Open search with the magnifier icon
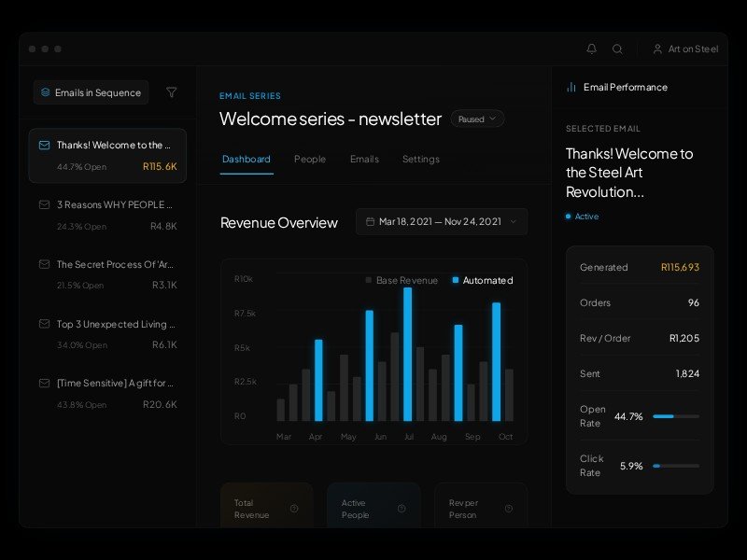The image size is (747, 560). (x=617, y=49)
